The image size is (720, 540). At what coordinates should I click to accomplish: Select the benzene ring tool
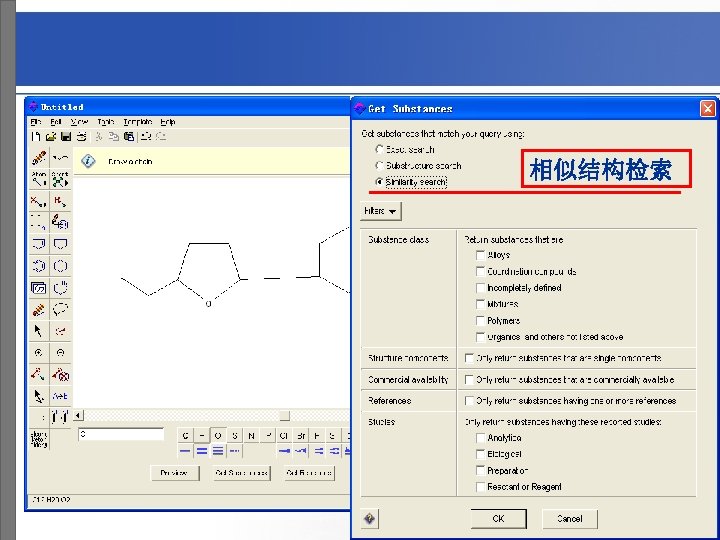point(39,266)
